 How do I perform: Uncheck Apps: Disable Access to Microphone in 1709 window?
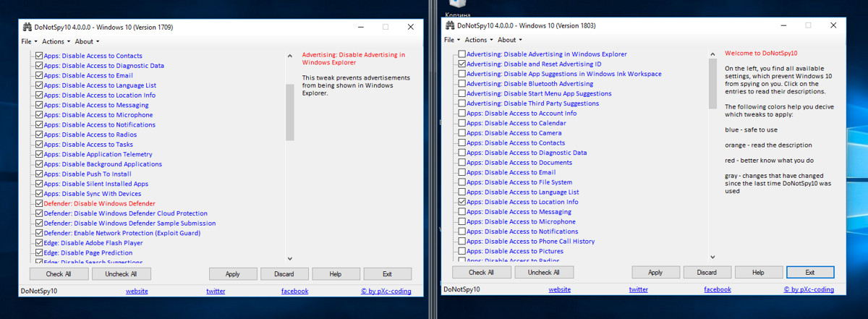(x=39, y=115)
